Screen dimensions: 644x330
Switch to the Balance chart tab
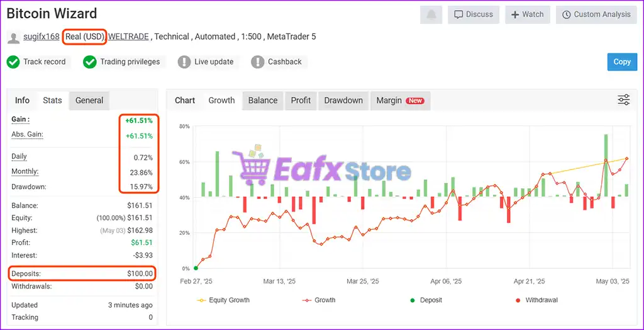click(x=263, y=100)
